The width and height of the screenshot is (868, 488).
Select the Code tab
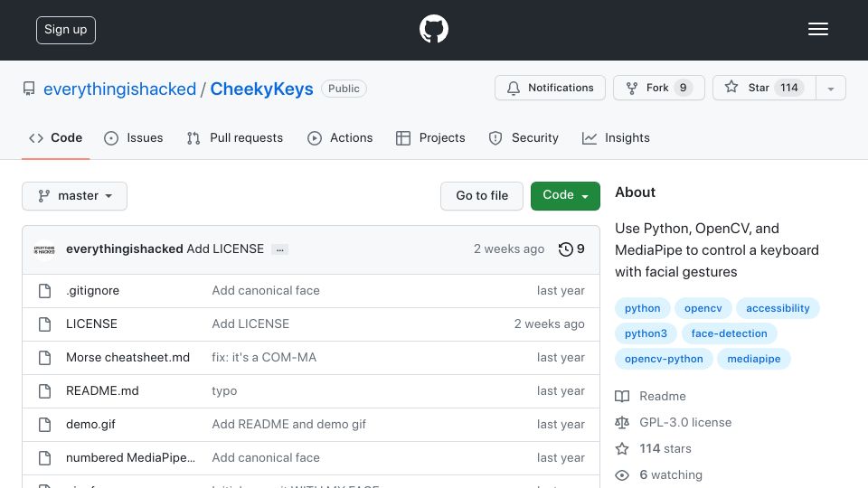55,137
